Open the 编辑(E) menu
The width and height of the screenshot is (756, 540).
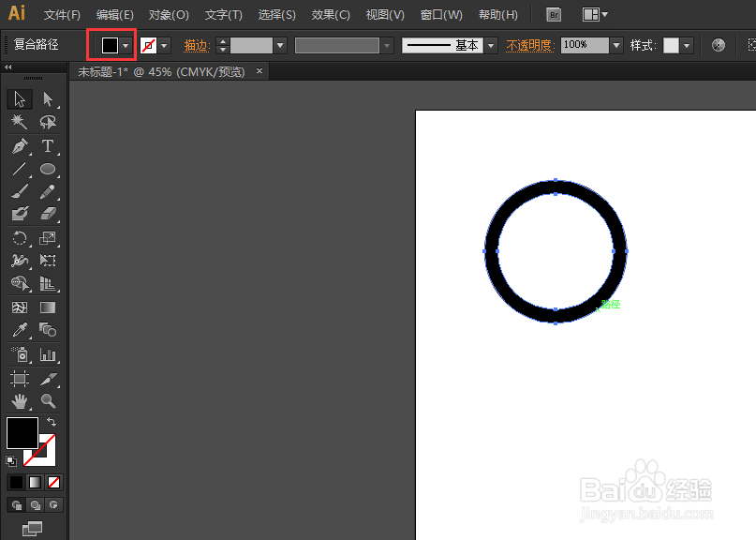tap(114, 15)
